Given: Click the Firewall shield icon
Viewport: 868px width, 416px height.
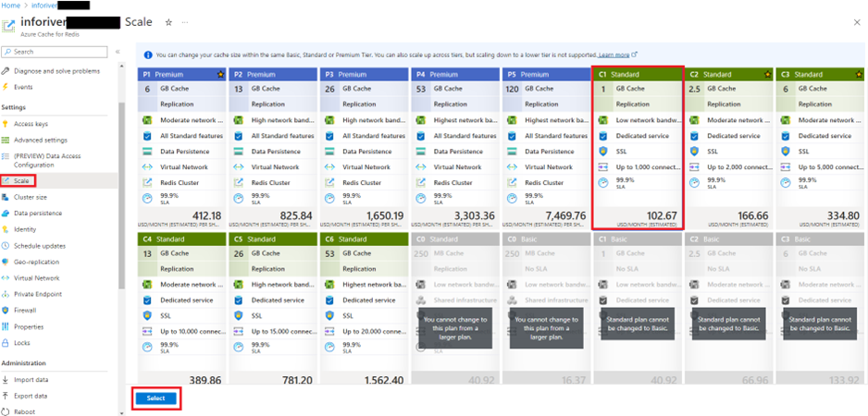Looking at the screenshot, I should tap(6, 310).
